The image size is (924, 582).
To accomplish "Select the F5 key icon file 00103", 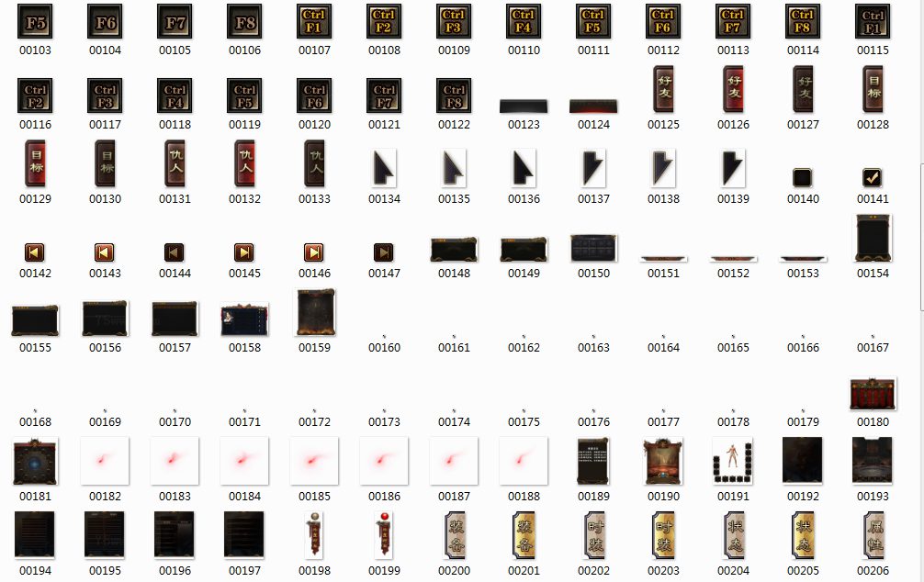I will click(x=35, y=21).
